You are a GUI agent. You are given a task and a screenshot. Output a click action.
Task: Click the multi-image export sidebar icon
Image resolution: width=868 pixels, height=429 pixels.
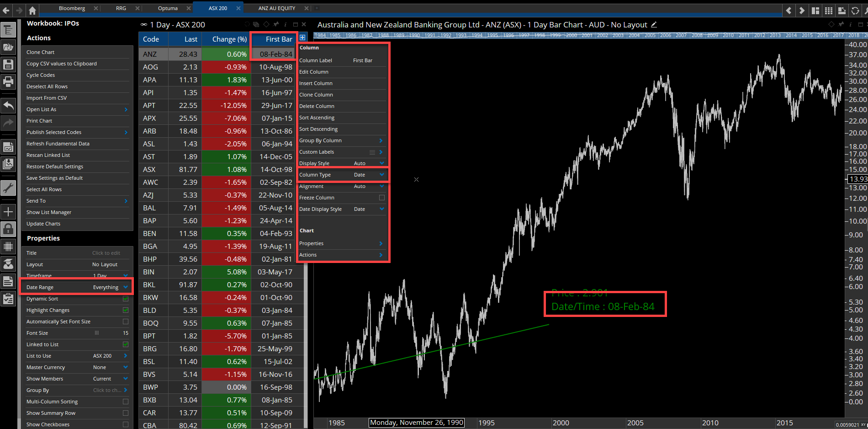coord(8,164)
